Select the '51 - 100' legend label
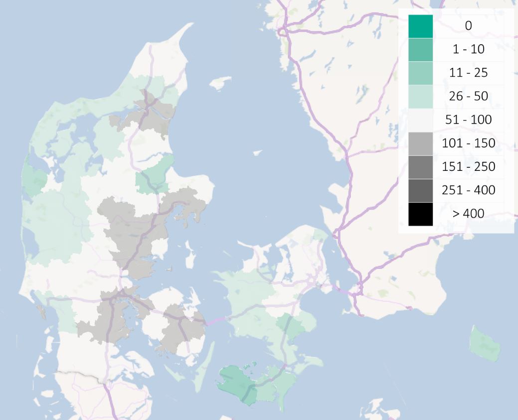Screen dimensions: 518x420 pyautogui.click(x=468, y=120)
